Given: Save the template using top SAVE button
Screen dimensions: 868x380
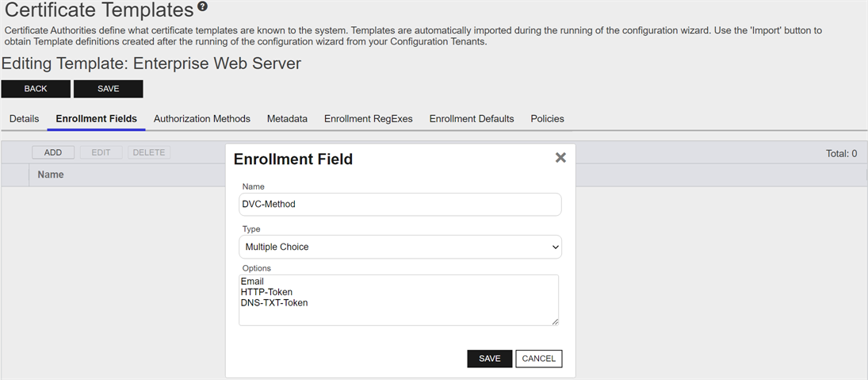Looking at the screenshot, I should click(108, 89).
